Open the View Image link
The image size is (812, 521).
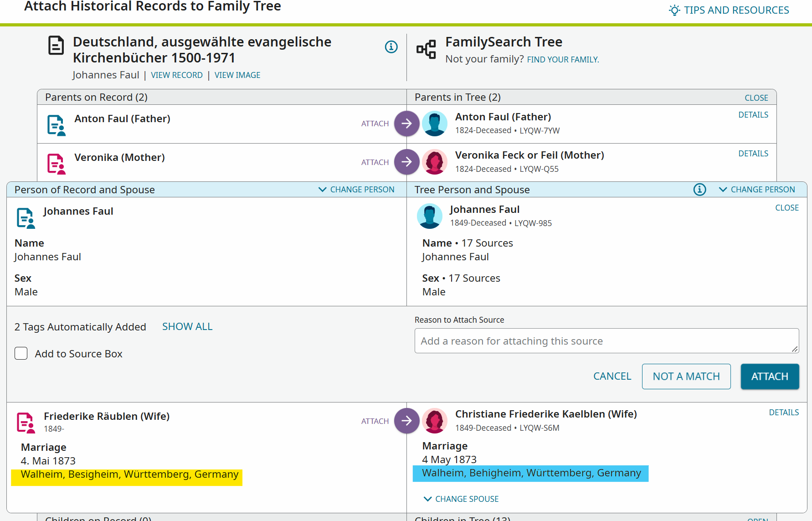tap(237, 75)
